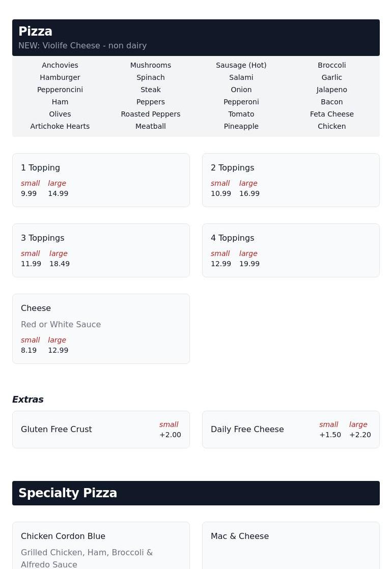
Task: Add the Daily Free Cheese extra
Action: [291, 430]
